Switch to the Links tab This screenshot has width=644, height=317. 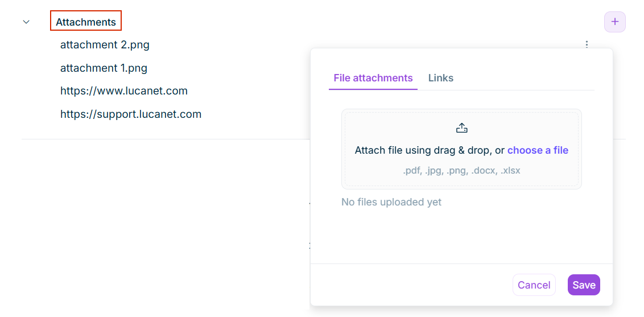pyautogui.click(x=441, y=78)
